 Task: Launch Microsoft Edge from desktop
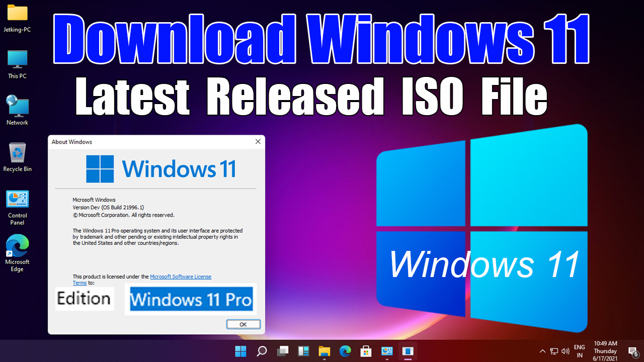(17, 254)
